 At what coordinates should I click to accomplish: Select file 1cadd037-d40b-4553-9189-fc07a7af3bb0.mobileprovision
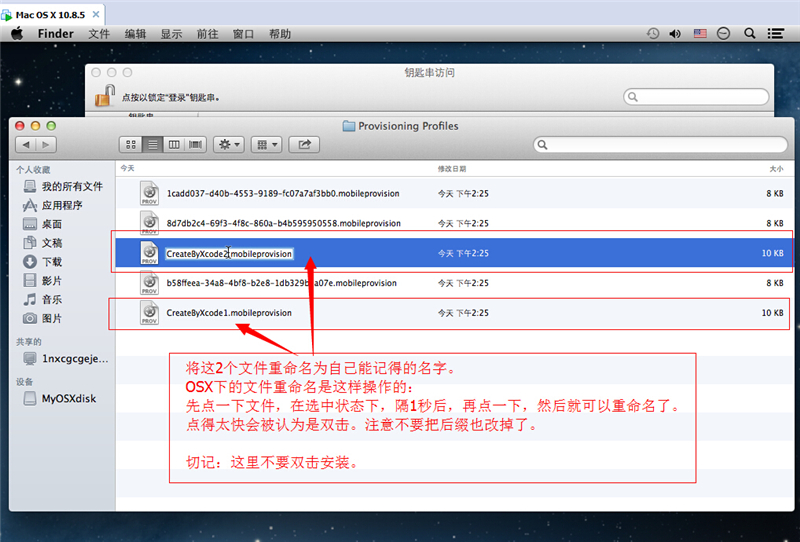point(454,193)
